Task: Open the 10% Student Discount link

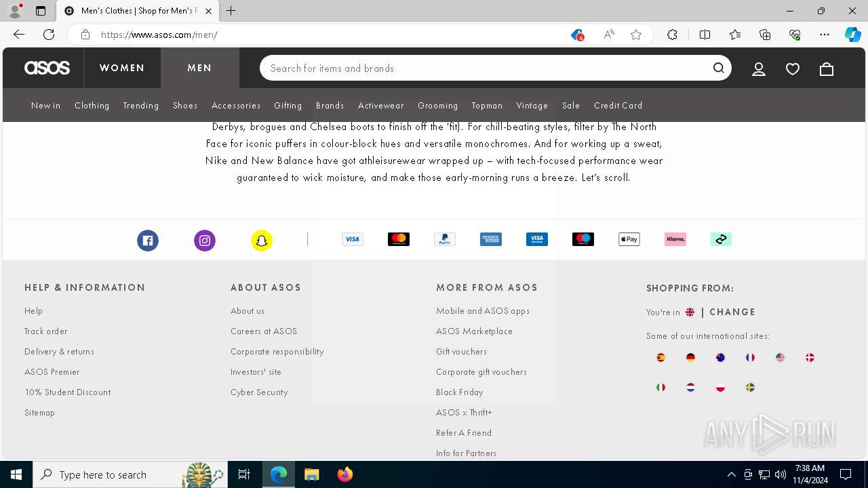Action: [67, 392]
